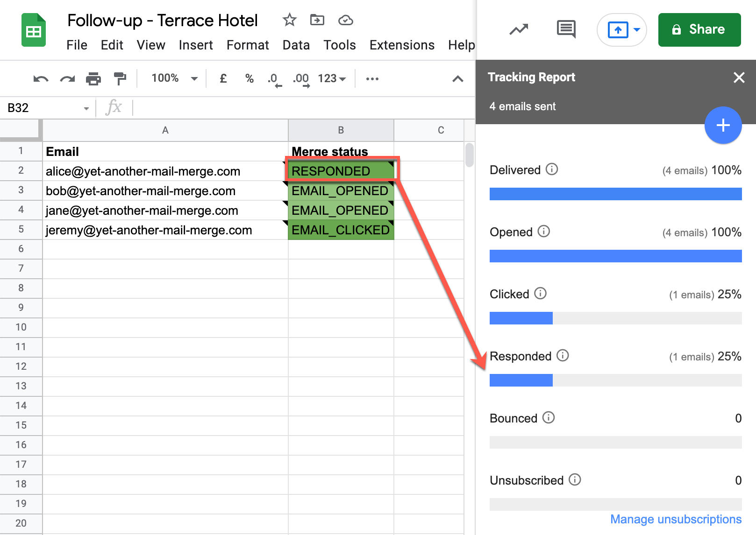
Task: Open the cell name box dropdown arrow
Action: coord(86,108)
